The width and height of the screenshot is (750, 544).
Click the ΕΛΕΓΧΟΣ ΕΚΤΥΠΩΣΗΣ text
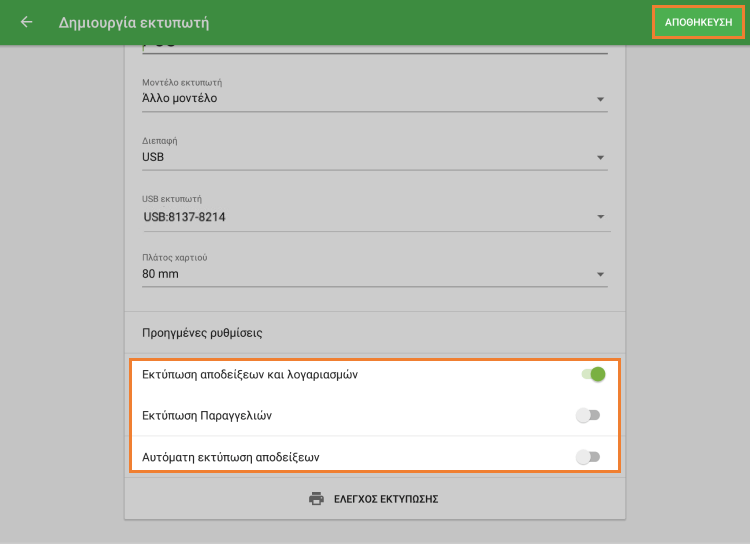coord(386,499)
